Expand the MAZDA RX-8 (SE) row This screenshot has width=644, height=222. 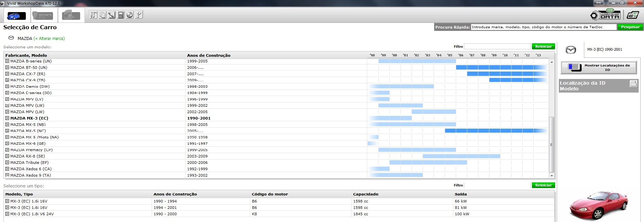pyautogui.click(x=7, y=156)
